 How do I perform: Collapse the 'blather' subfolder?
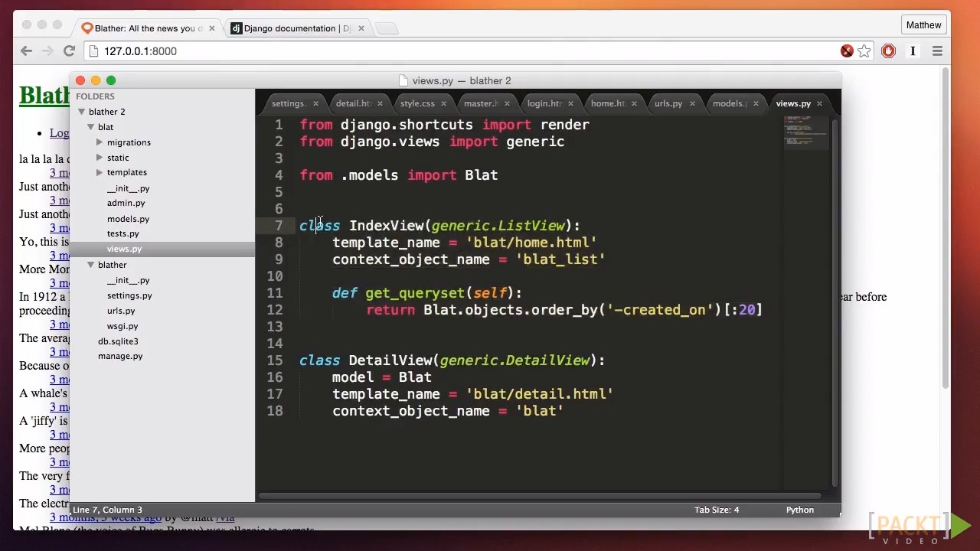click(90, 265)
